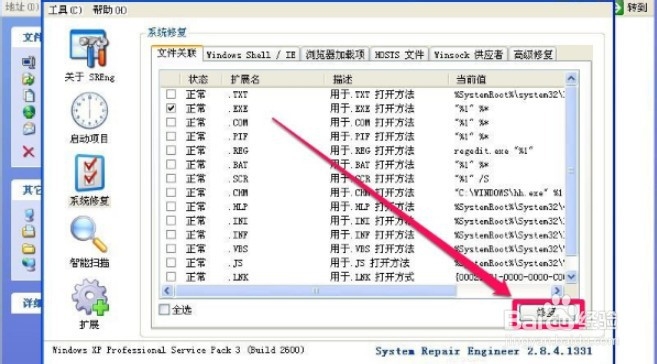Viewport: 657px width, 364px height.
Task: Tick the .BAT row checkbox
Action: pos(171,164)
